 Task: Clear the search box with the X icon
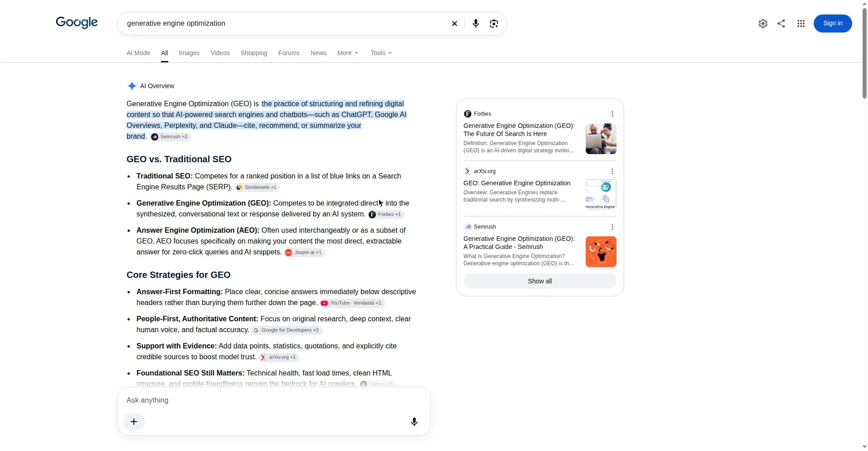(455, 23)
